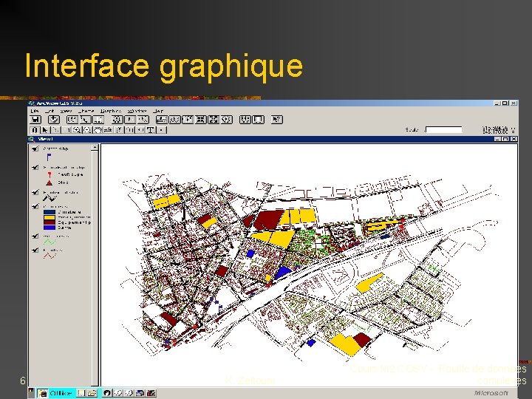This screenshot has width=532, height=399.
Task: Click the Find toolbar icon
Action: (117, 120)
